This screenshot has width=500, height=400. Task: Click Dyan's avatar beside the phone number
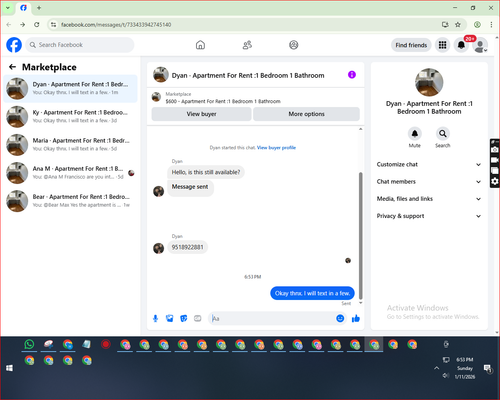(x=158, y=248)
